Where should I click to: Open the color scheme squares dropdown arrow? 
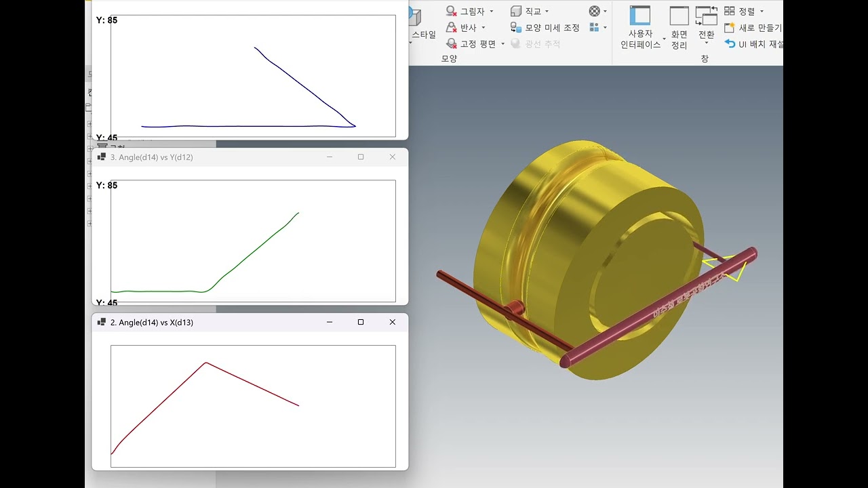605,28
